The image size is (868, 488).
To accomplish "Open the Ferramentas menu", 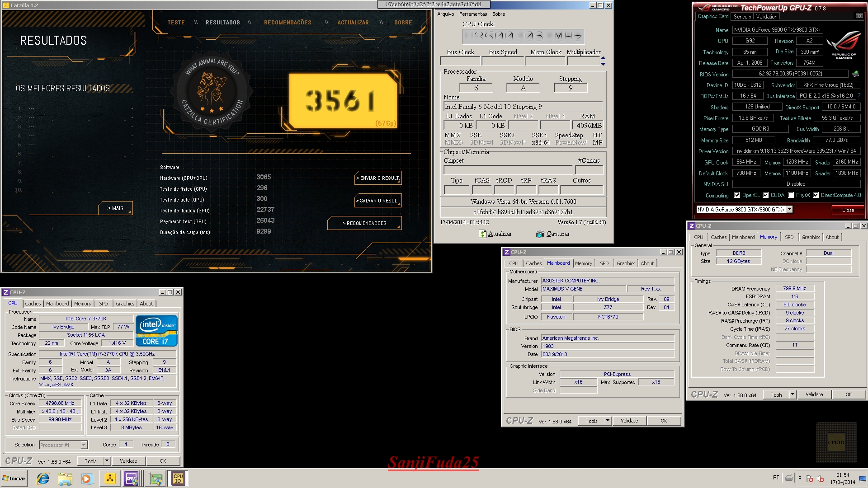I will [473, 14].
